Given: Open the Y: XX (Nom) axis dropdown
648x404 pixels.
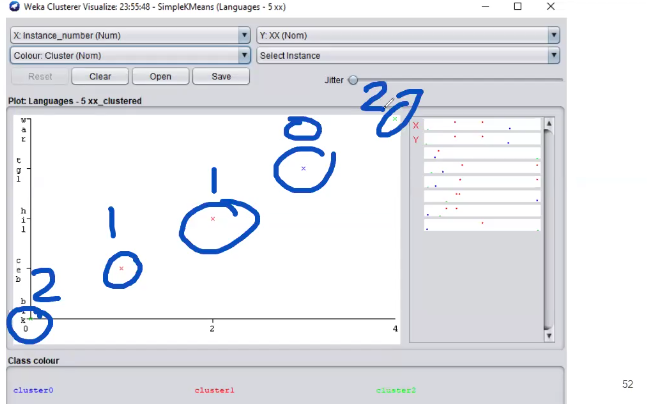Looking at the screenshot, I should [408, 36].
